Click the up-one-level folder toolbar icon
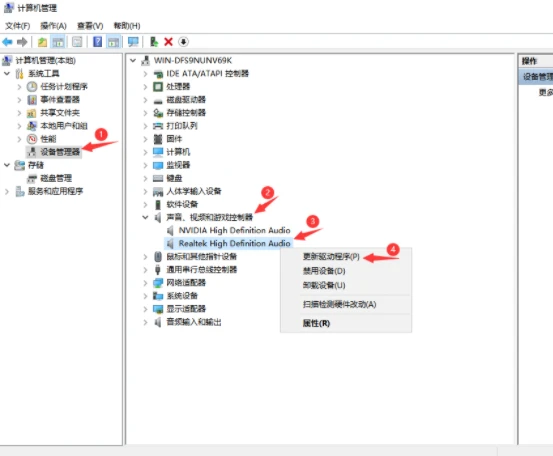The width and height of the screenshot is (553, 456). tap(42, 42)
